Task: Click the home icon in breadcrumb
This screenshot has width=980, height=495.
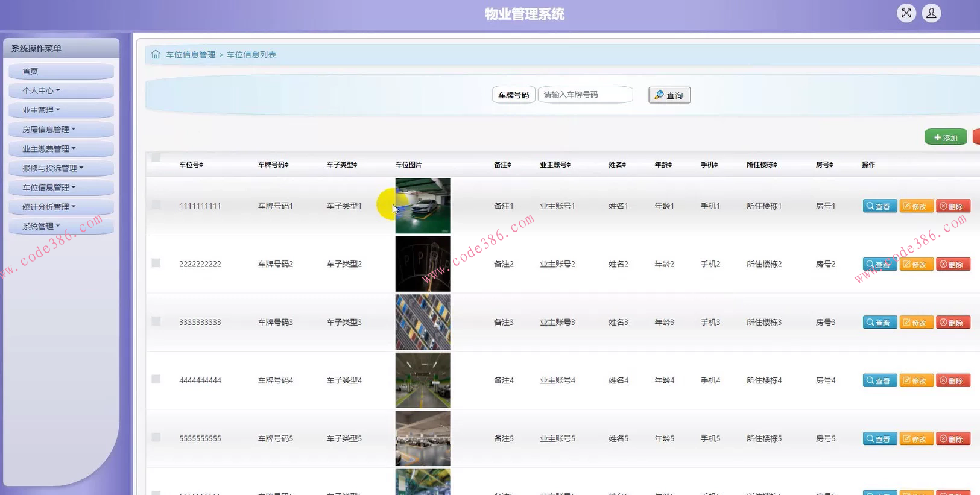Action: (156, 54)
